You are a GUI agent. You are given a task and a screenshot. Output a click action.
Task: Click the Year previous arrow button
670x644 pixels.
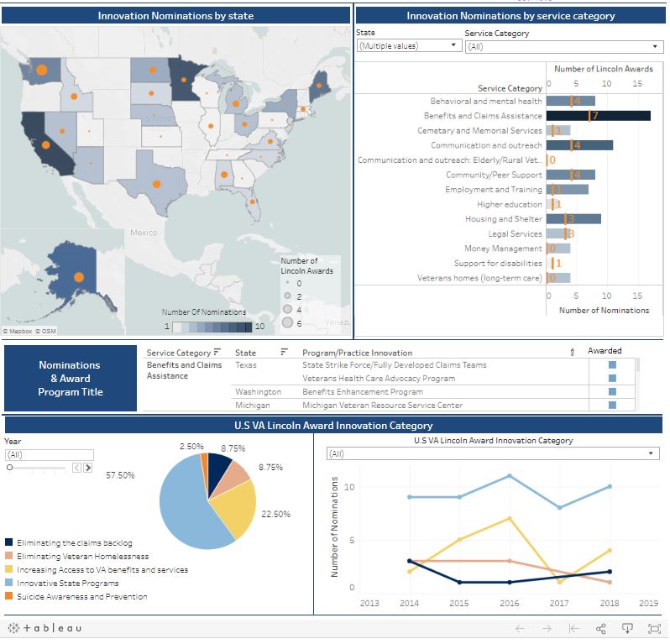coord(77,468)
